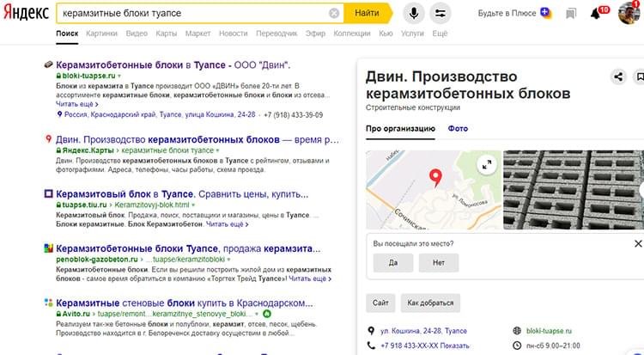
Task: Open bookmarks collections icon in header
Action: 570,14
